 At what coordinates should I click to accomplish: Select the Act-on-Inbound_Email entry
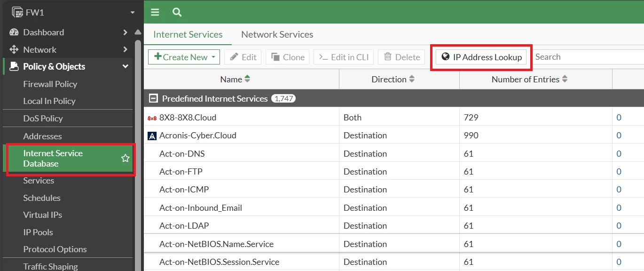tap(394, 207)
